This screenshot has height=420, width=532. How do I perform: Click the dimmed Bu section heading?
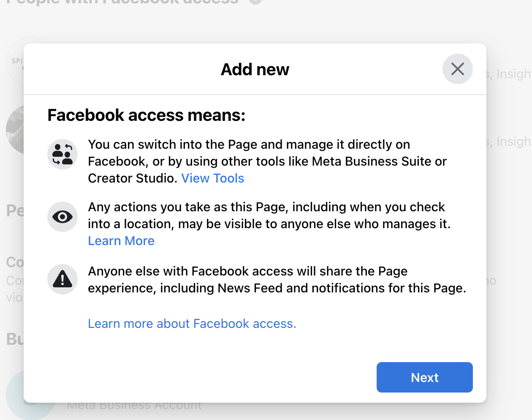[x=15, y=339]
